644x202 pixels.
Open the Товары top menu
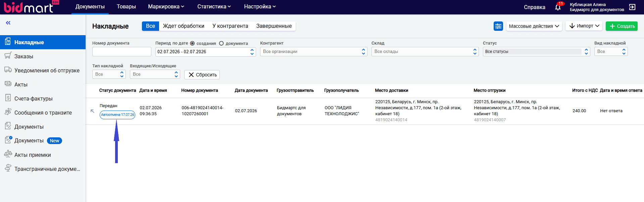126,7
